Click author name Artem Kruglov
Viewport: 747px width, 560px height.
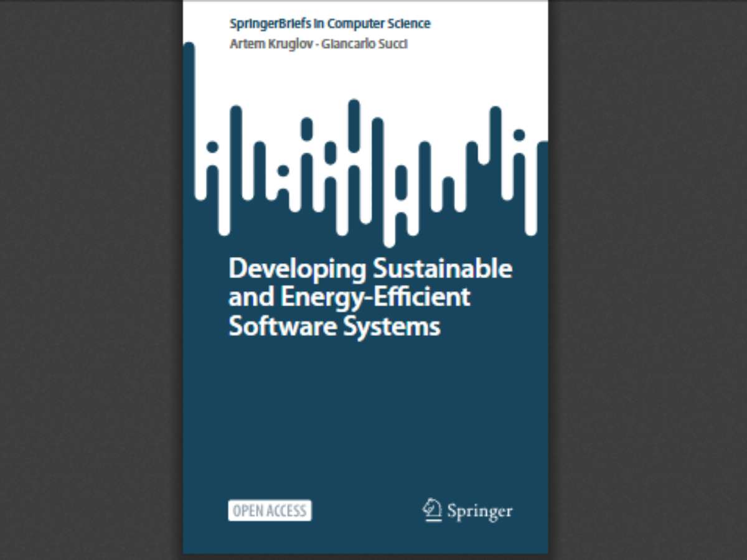(271, 44)
